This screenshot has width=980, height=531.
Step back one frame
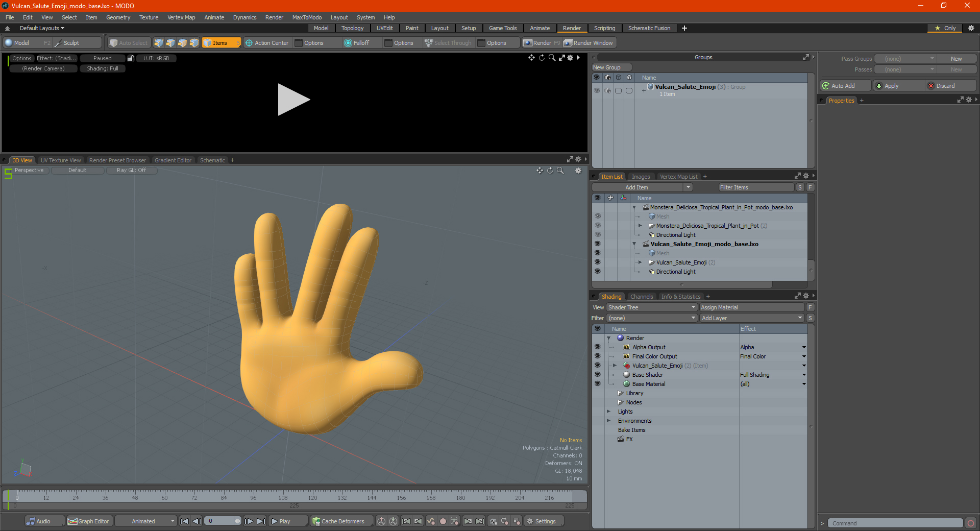click(197, 521)
